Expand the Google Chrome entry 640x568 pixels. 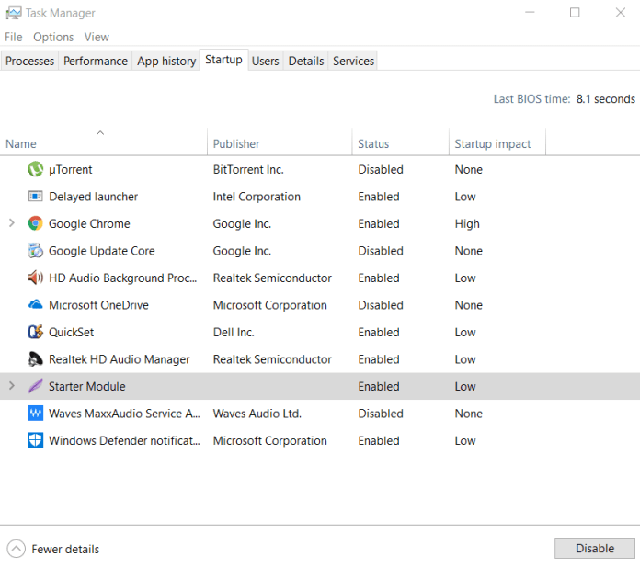point(12,223)
